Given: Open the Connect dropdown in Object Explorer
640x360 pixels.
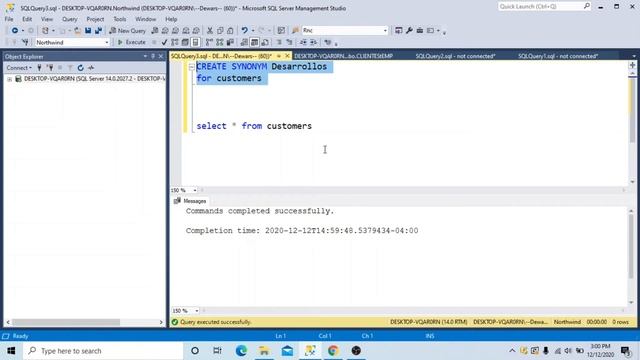Looking at the screenshot, I should point(19,68).
